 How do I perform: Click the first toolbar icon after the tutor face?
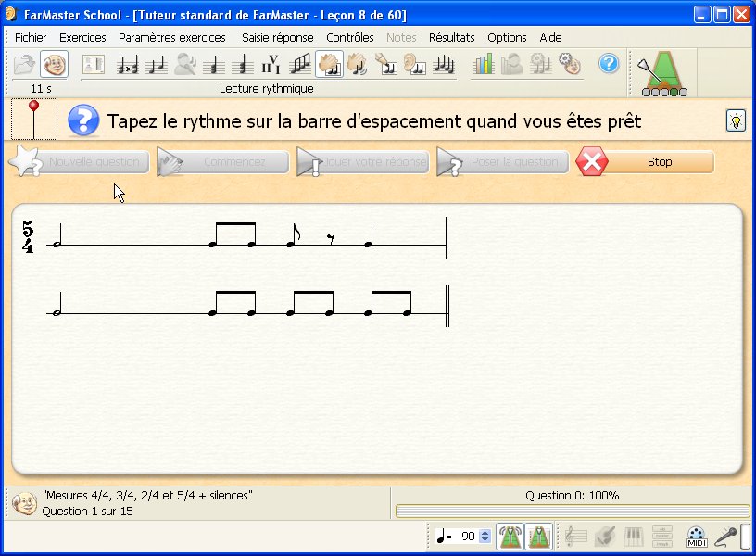[94, 64]
